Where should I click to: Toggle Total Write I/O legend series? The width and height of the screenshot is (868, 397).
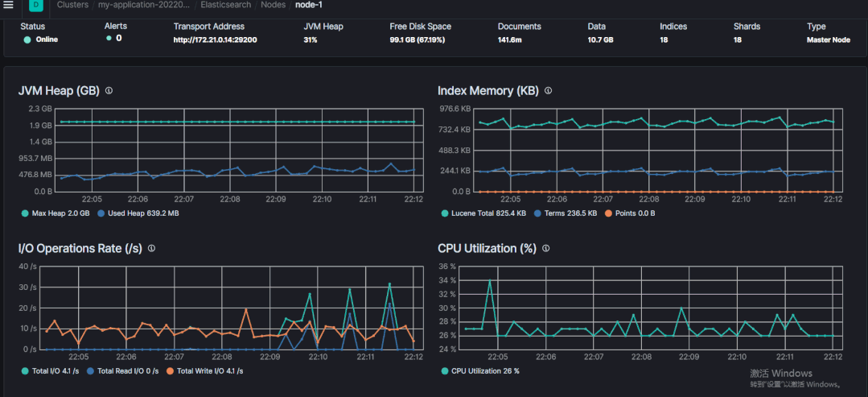(204, 370)
